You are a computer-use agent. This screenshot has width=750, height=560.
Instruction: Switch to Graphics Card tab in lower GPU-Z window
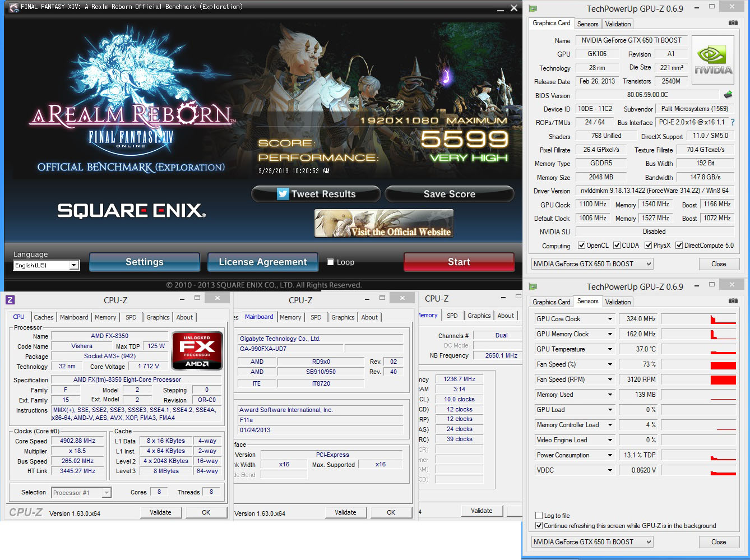[552, 302]
